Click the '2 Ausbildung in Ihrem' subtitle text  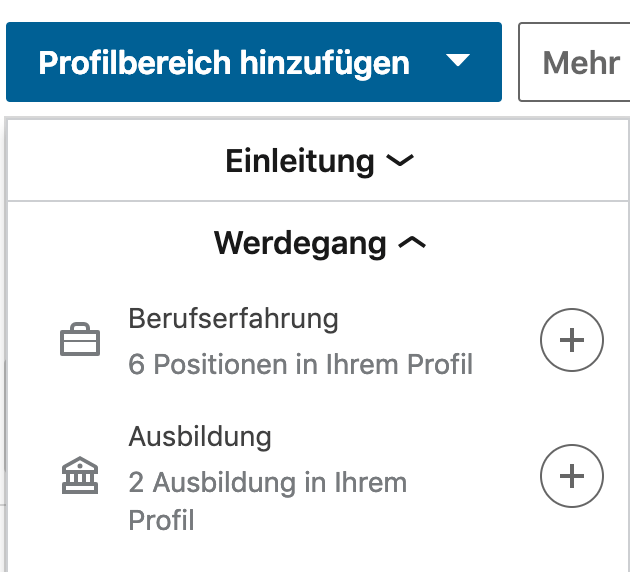268,482
